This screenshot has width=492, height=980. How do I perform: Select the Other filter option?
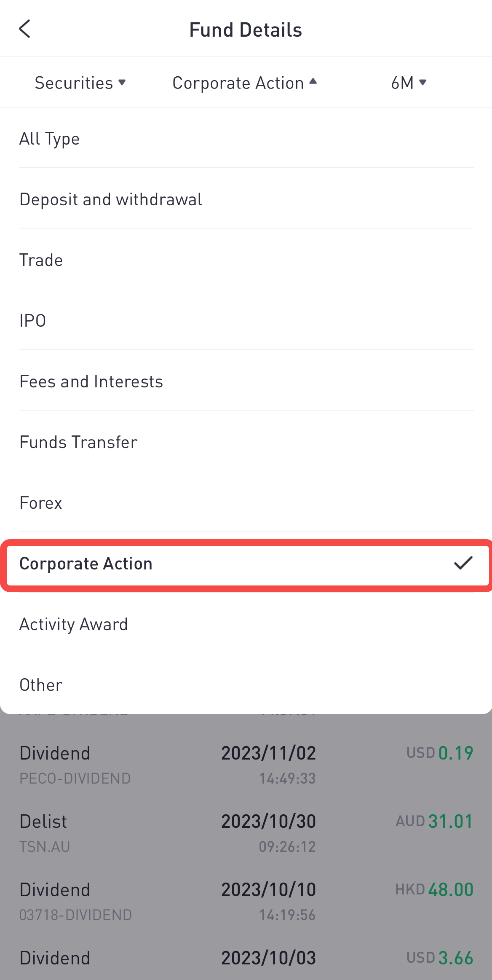pos(246,685)
